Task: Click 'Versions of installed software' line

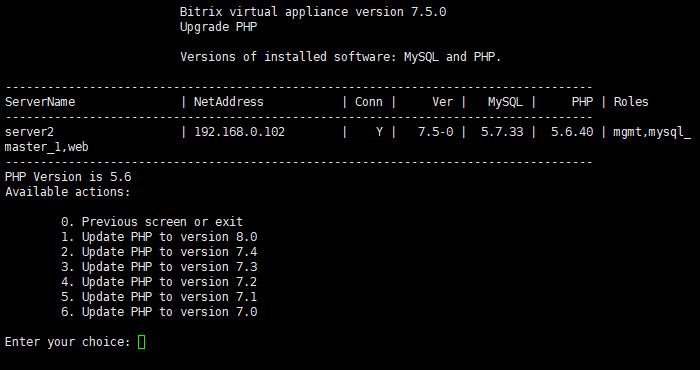Action: (341, 57)
